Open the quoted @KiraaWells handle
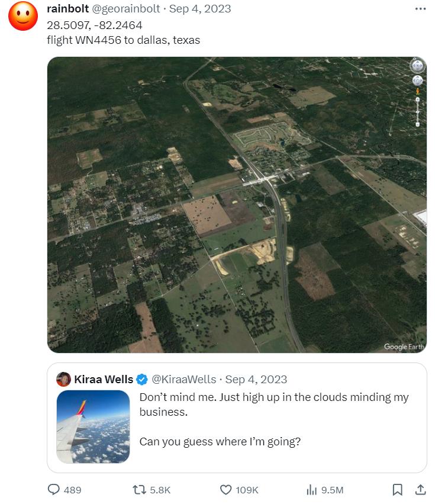 pyautogui.click(x=184, y=380)
